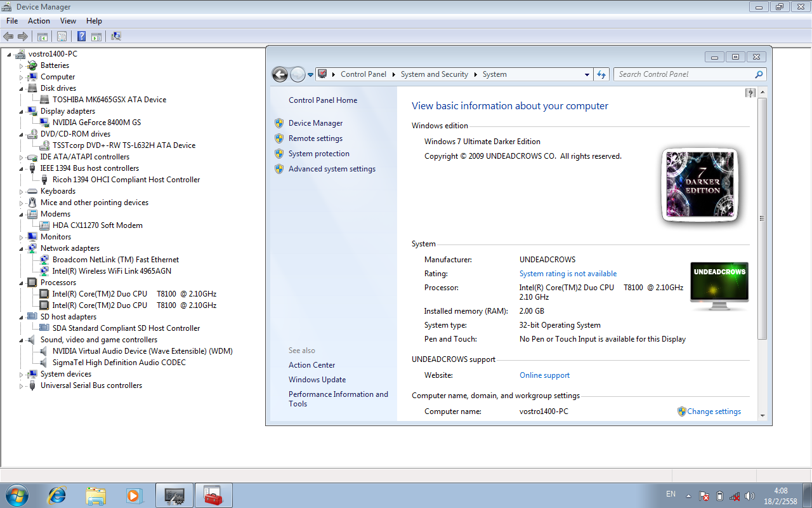
Task: Collapse the Processors category
Action: coord(21,283)
